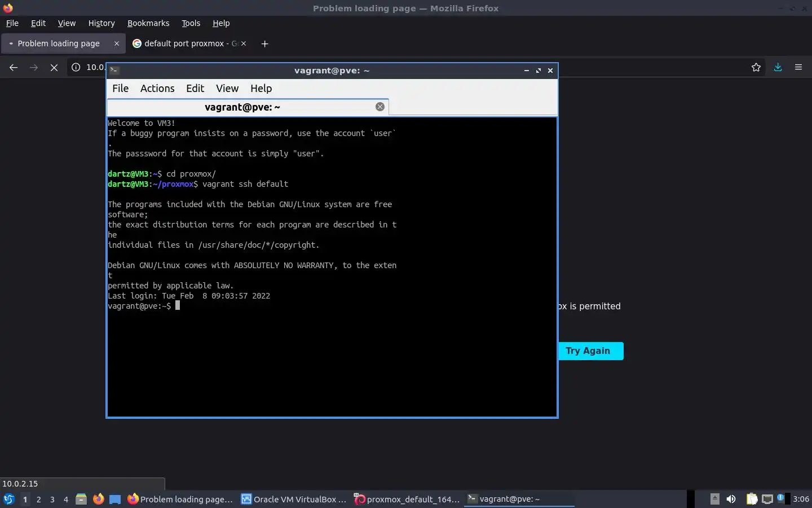Close the terminal window
The height and width of the screenshot is (508, 812).
550,71
